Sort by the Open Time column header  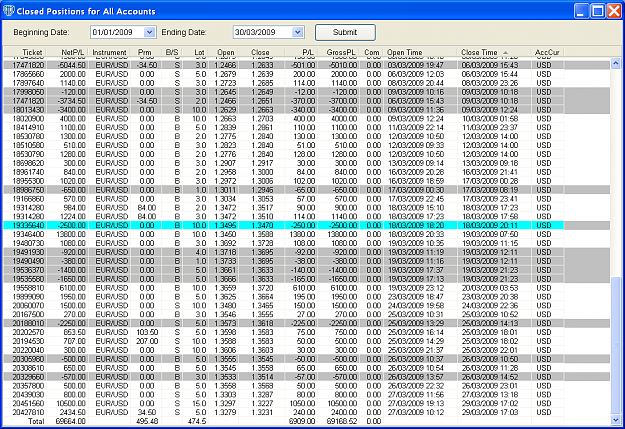click(405, 52)
